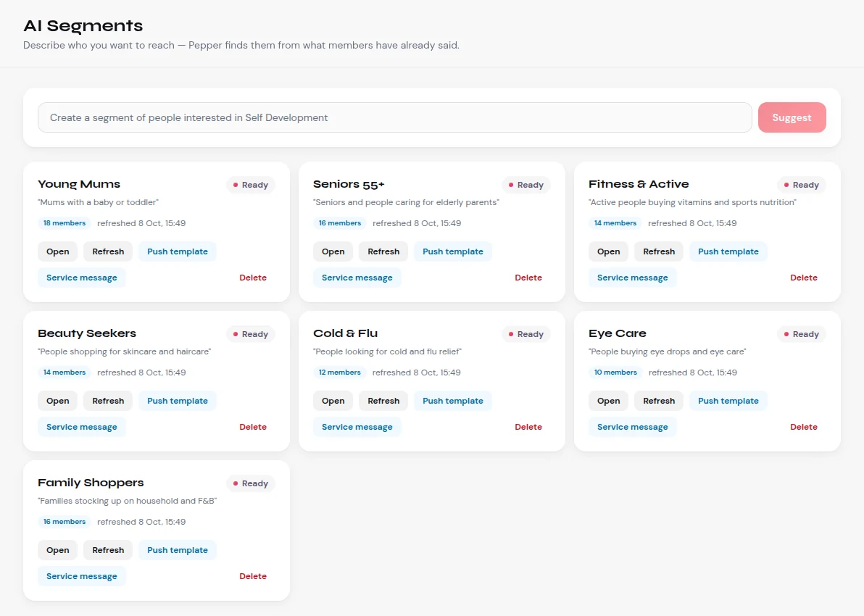Open the Family Shoppers segment
Viewport: 864px width, 616px height.
58,550
